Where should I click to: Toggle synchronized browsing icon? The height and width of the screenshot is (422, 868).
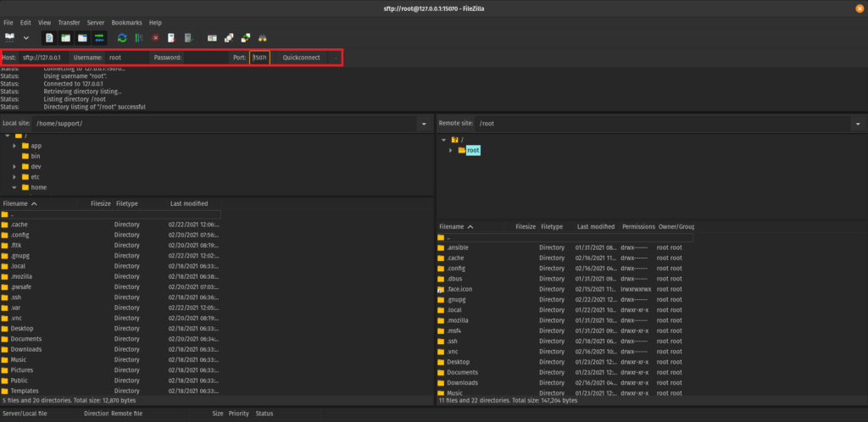246,37
